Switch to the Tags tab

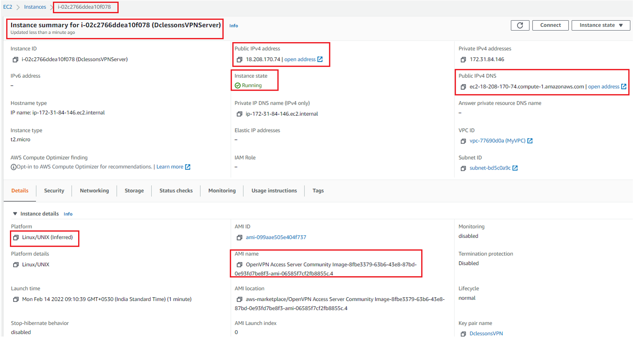(x=318, y=191)
